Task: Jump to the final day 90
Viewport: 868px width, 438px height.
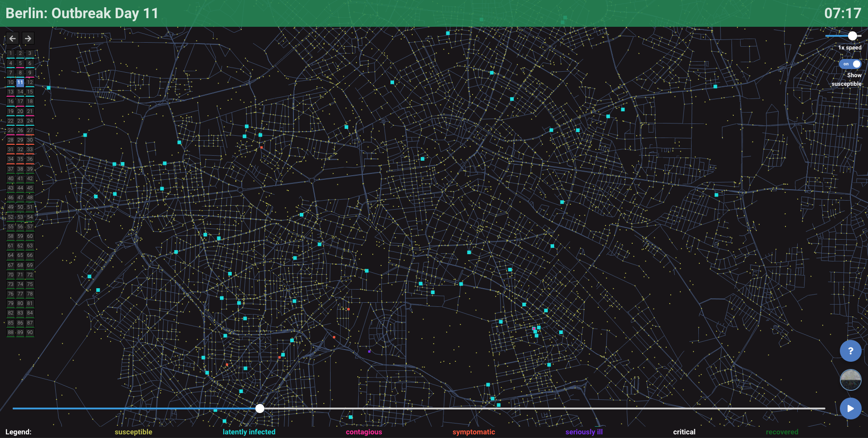Action: click(x=30, y=332)
